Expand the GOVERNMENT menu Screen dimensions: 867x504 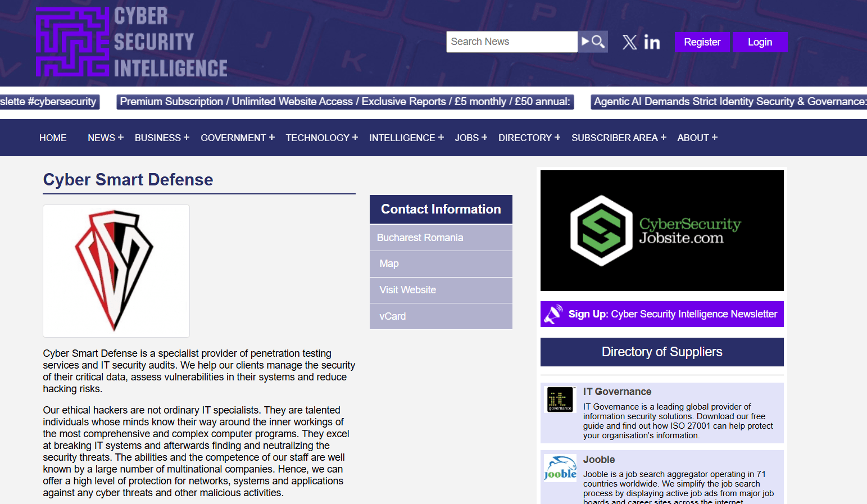click(238, 138)
